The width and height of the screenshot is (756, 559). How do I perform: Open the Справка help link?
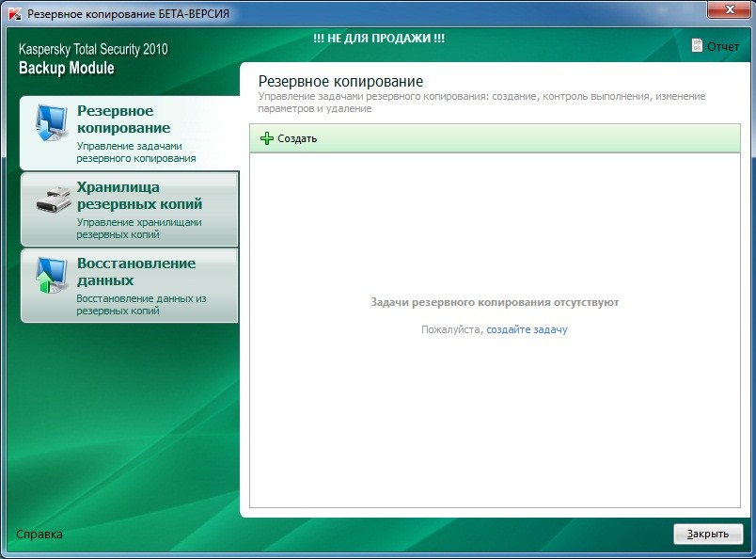39,535
